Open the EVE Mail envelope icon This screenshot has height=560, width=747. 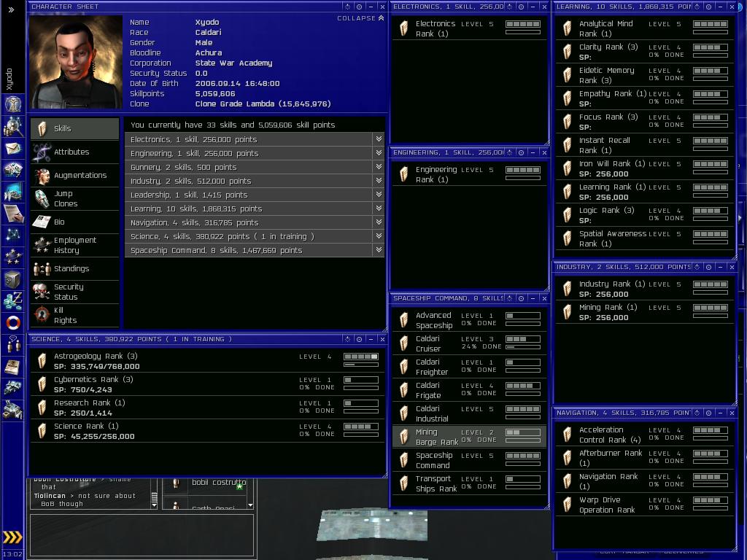pos(13,149)
